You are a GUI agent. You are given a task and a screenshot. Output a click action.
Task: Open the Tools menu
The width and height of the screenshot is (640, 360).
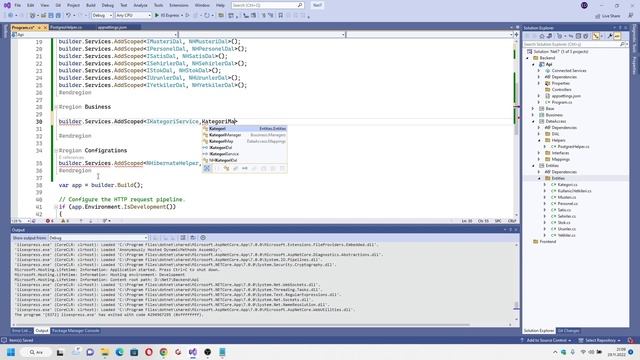(158, 5)
